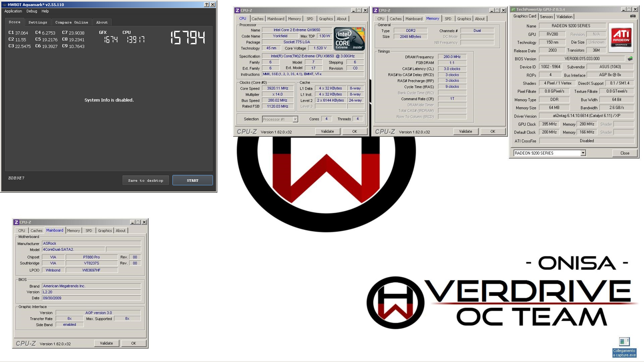Open Aquamark About tab
The width and height of the screenshot is (644, 362).
102,22
